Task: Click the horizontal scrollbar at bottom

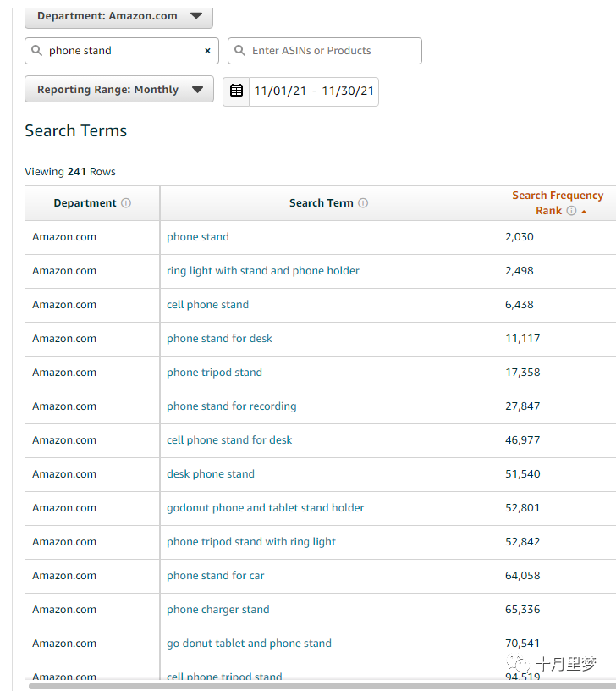Action: point(322,686)
